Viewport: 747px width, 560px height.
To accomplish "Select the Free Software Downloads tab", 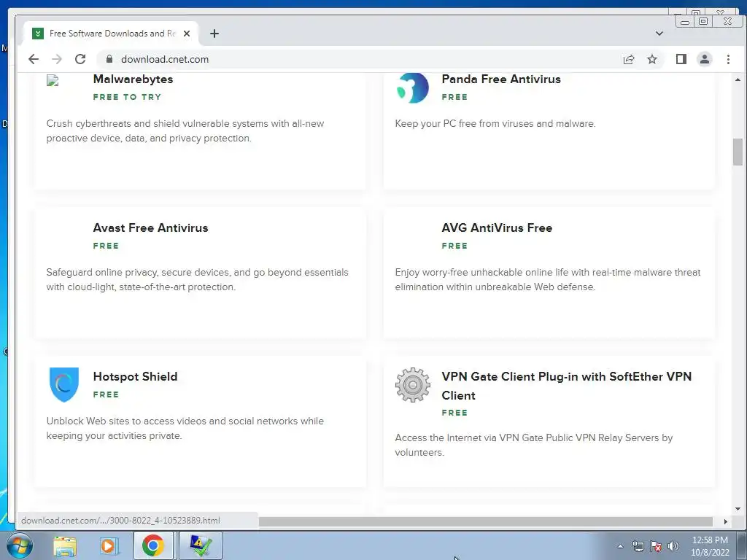I will (112, 34).
